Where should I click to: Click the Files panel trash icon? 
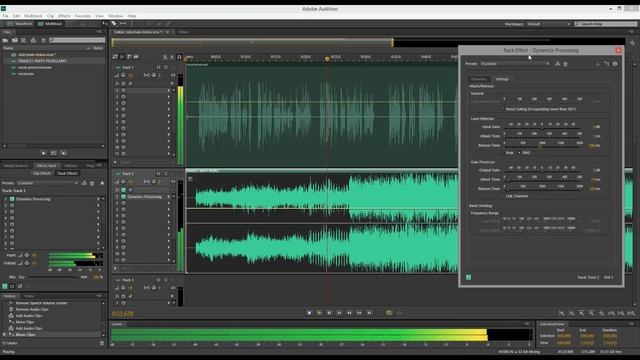[43, 40]
